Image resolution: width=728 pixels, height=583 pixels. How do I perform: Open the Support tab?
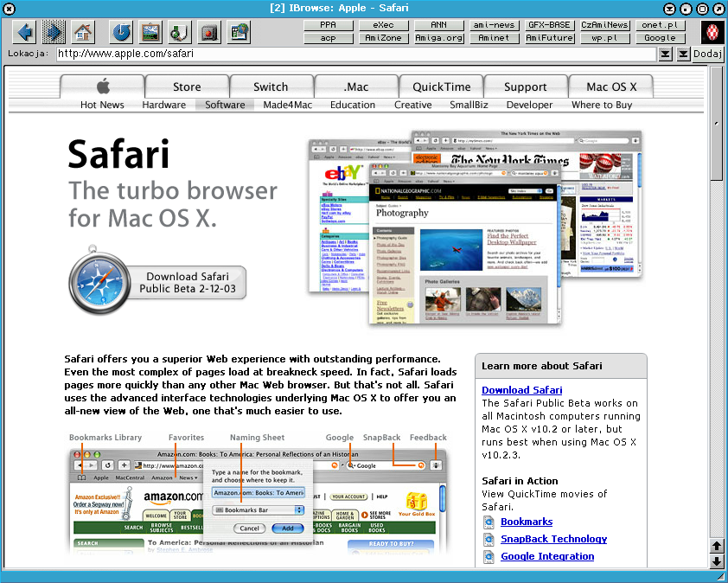pos(526,86)
